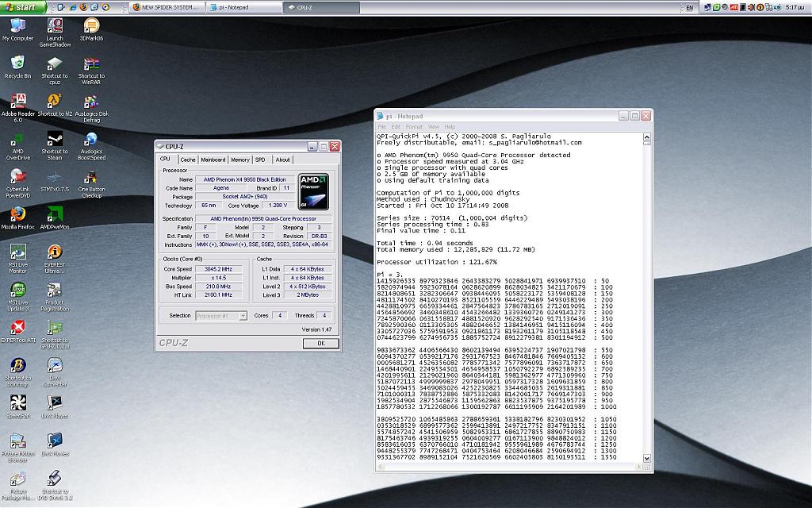Select the STMTv0.7.5 desktop icon
812x508 pixels.
coord(55,181)
